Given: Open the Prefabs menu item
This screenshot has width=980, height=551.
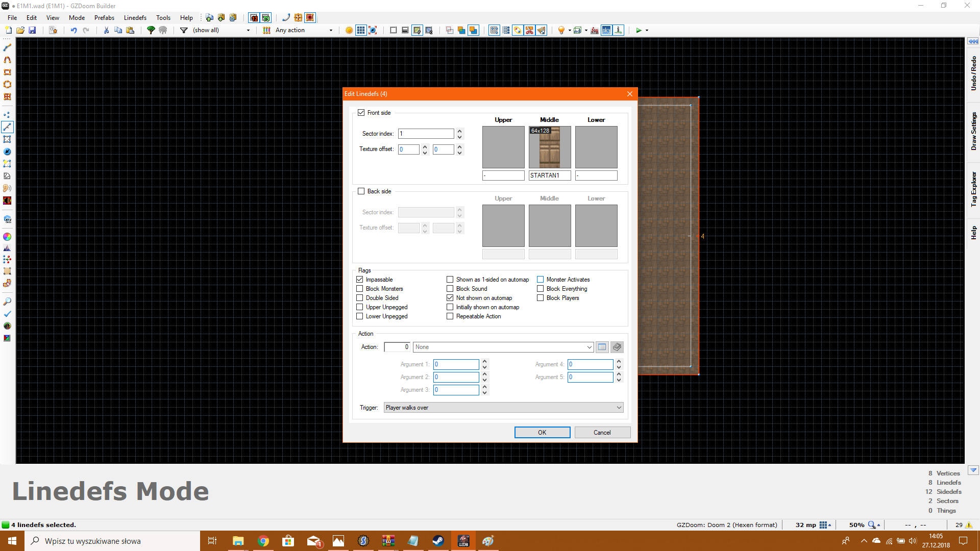Looking at the screenshot, I should pyautogui.click(x=104, y=17).
